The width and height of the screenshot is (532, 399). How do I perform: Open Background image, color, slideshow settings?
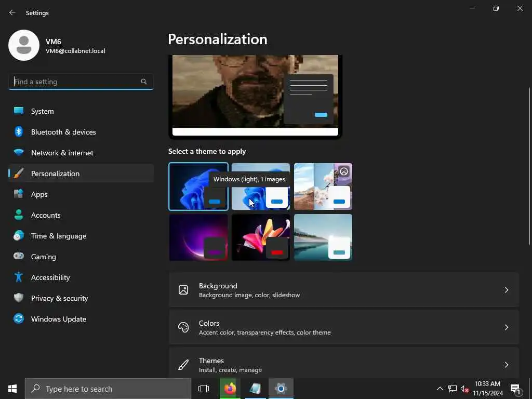[344, 290]
